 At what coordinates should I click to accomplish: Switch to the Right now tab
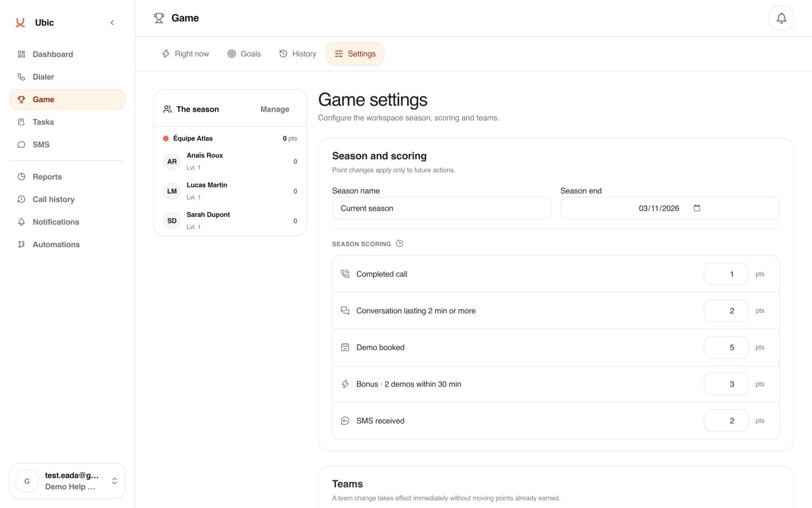tap(186, 54)
